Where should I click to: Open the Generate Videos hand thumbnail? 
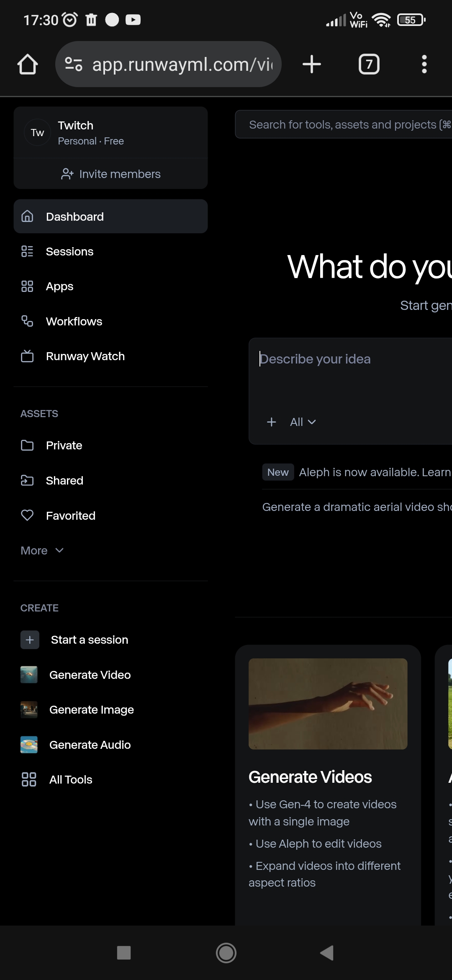tap(328, 704)
